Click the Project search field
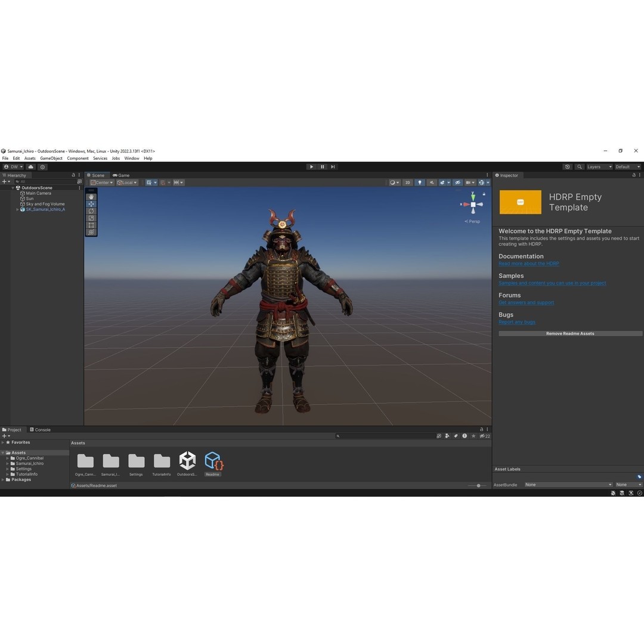644x644 pixels. click(x=385, y=436)
